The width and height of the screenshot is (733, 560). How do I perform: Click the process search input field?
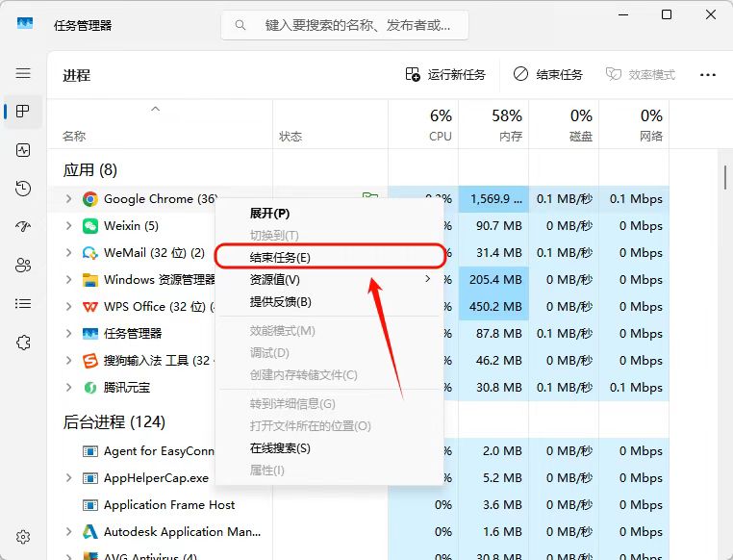click(344, 25)
